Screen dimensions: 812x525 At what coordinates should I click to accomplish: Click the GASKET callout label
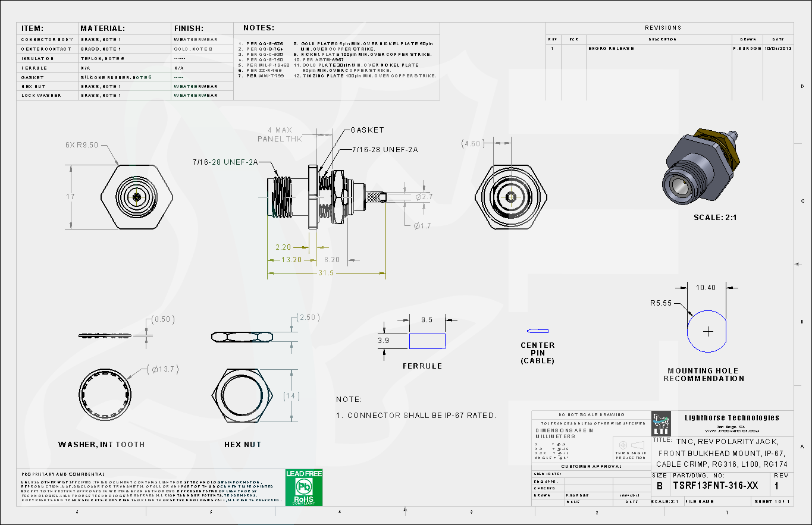[367, 130]
